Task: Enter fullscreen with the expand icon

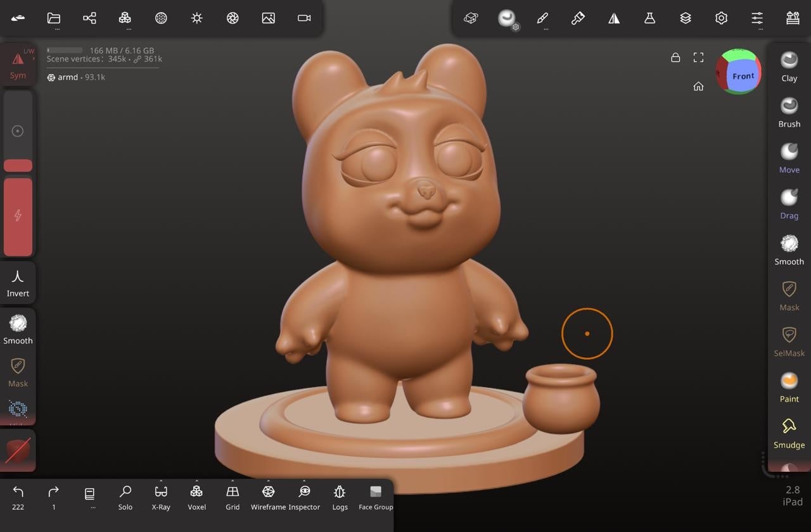Action: coord(698,58)
